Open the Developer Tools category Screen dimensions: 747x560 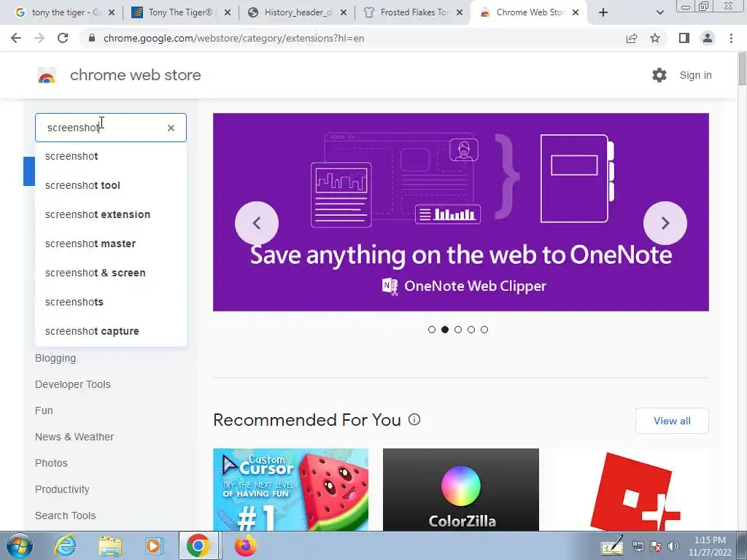72,384
